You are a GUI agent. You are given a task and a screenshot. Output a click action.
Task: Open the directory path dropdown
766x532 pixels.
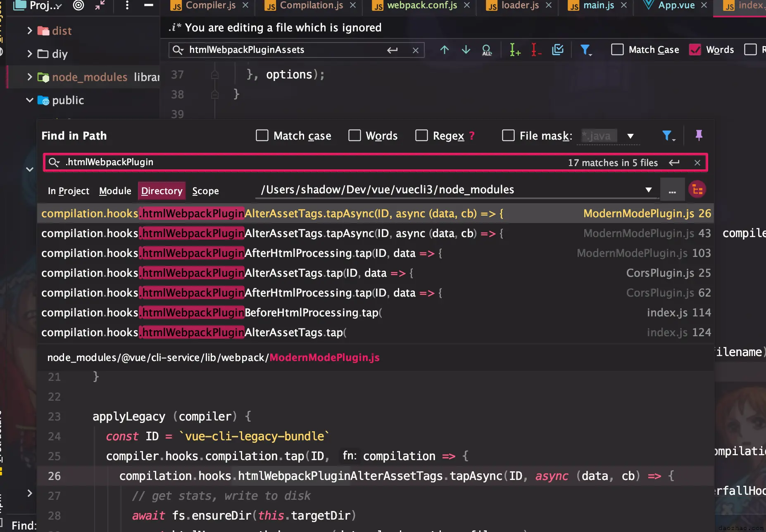(648, 190)
